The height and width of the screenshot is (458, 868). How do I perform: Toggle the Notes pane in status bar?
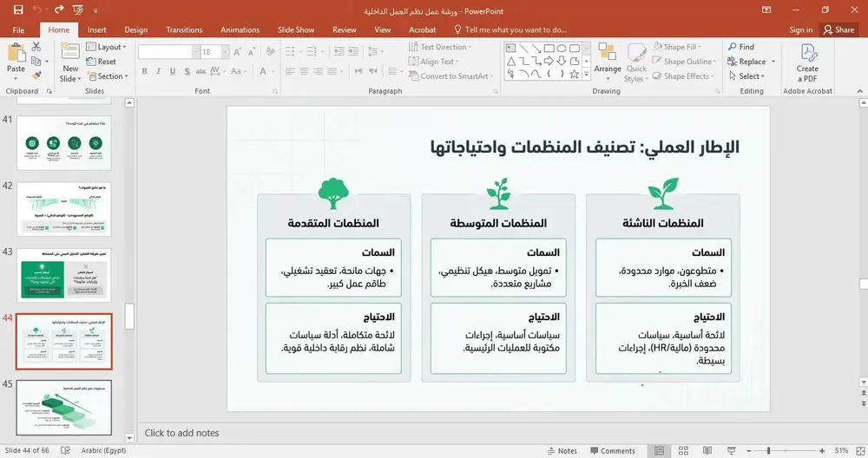tap(562, 451)
